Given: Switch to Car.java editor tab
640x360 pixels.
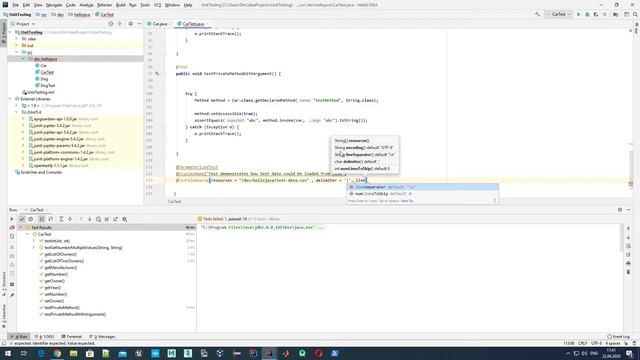Looking at the screenshot, I should (158, 24).
